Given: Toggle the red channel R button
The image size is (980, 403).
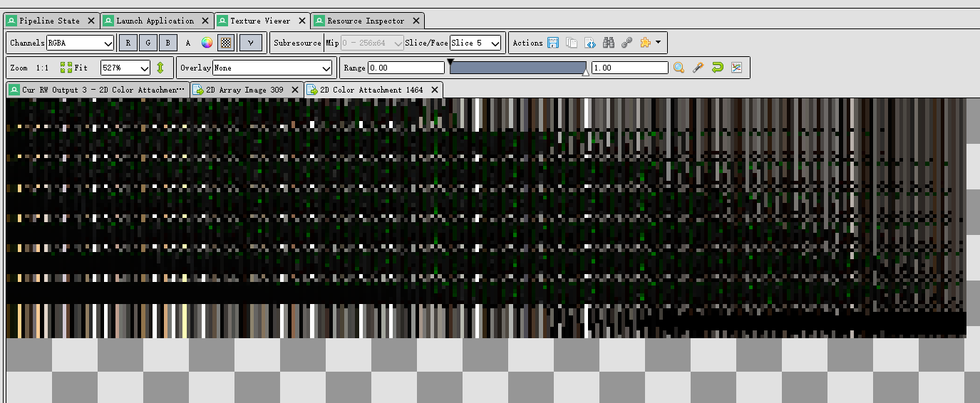Looking at the screenshot, I should tap(128, 43).
